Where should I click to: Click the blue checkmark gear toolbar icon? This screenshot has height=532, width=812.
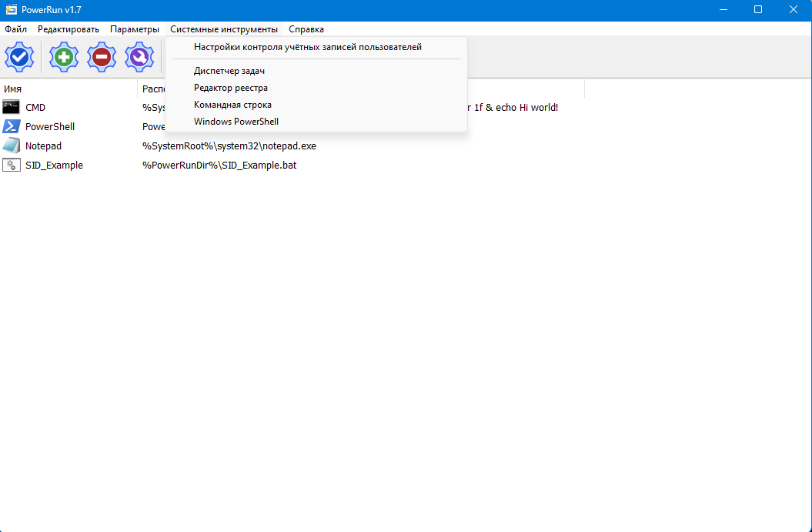pyautogui.click(x=20, y=57)
